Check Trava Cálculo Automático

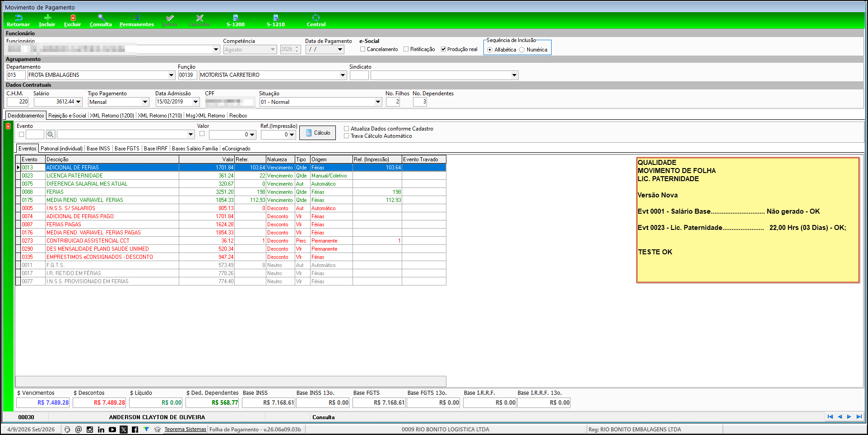click(x=347, y=136)
